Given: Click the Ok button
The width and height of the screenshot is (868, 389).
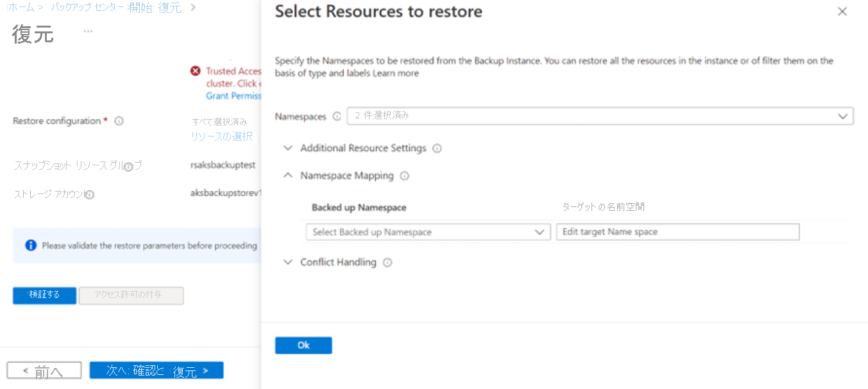Looking at the screenshot, I should coord(303,345).
